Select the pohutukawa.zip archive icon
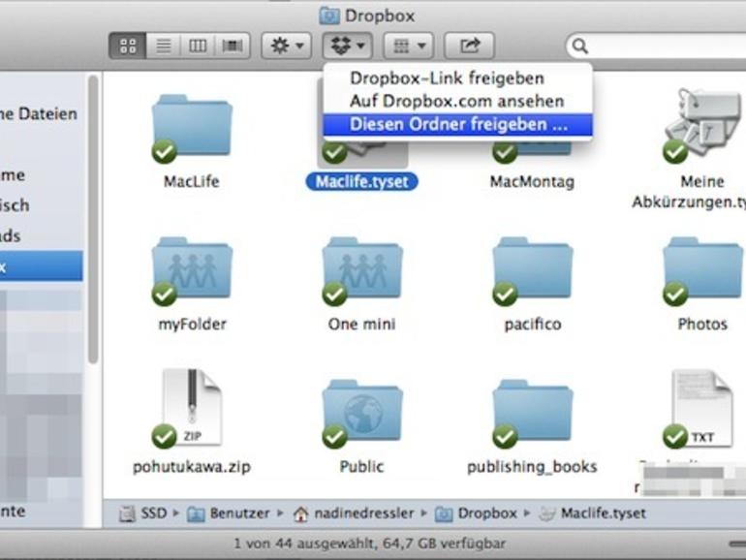The image size is (746, 560). (192, 409)
